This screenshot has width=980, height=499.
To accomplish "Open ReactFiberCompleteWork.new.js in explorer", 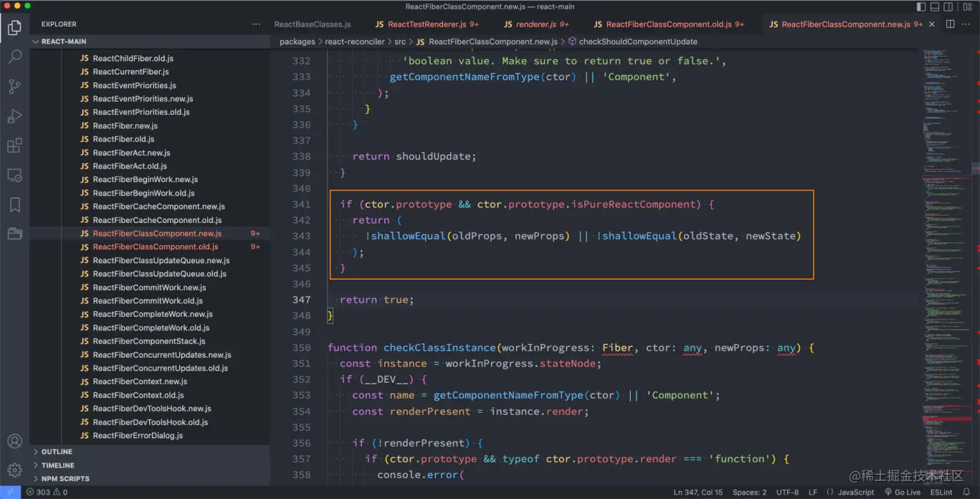I will (x=151, y=314).
